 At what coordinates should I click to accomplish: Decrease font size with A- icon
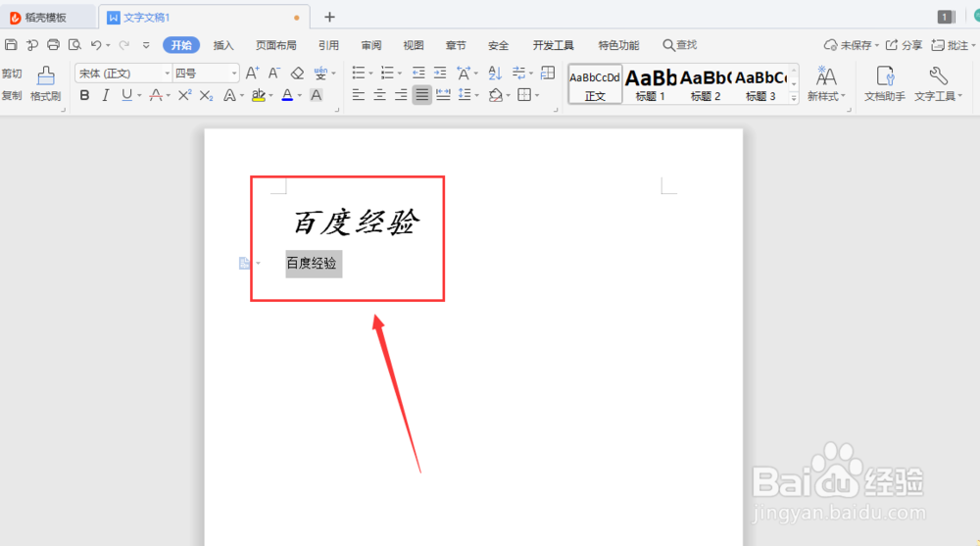coord(273,74)
